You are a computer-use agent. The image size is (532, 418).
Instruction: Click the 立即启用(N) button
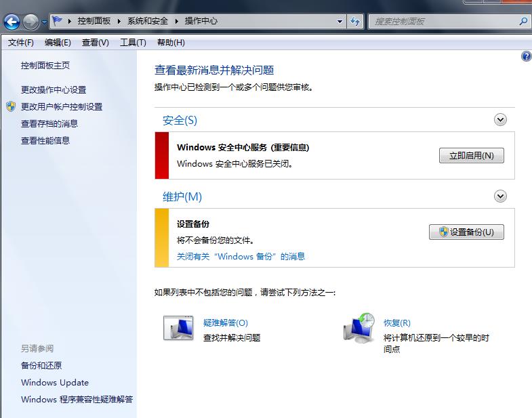click(x=471, y=156)
